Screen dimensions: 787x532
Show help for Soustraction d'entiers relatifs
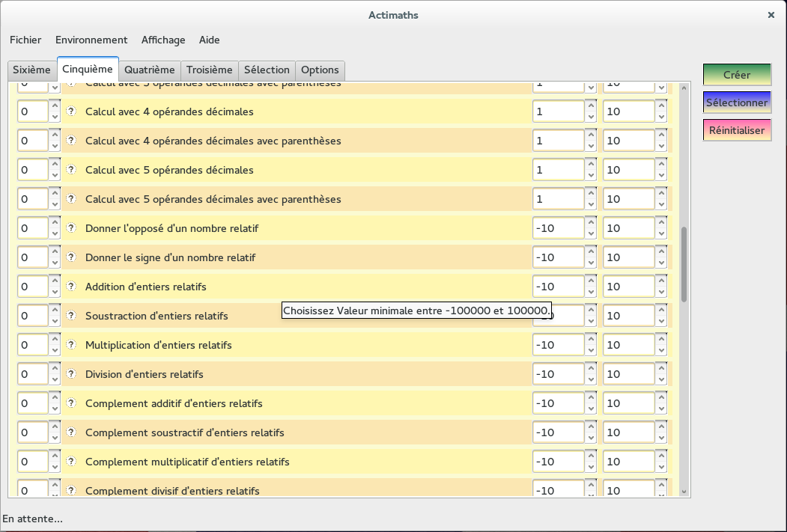pos(72,316)
